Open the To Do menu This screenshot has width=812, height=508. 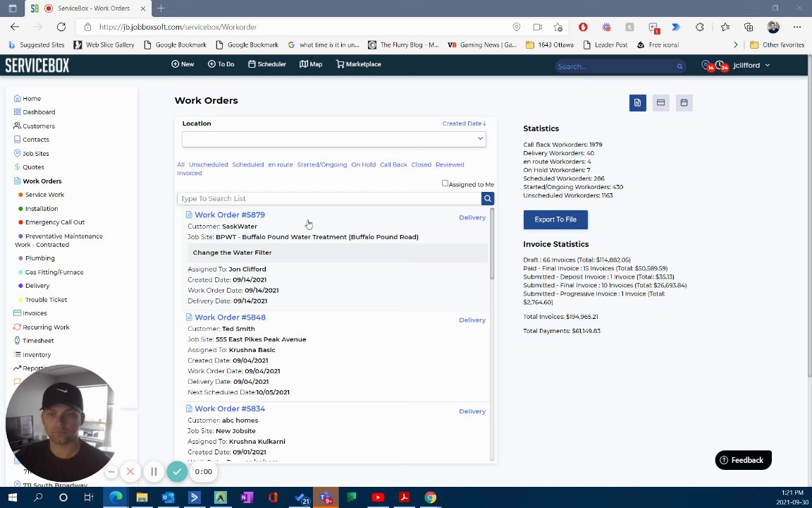coord(221,64)
